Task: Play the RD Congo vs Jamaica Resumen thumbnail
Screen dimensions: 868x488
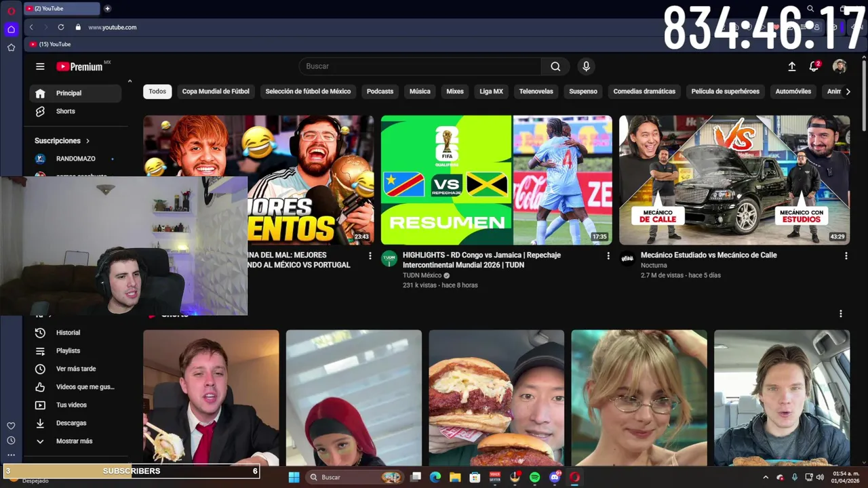Action: pos(496,180)
